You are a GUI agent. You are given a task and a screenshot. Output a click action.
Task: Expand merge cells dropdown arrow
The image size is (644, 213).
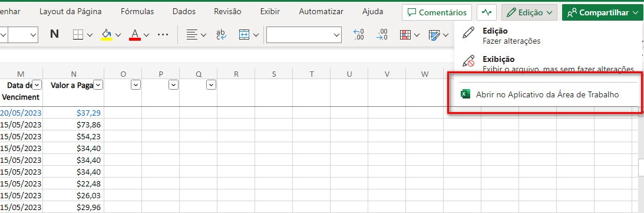(x=256, y=35)
